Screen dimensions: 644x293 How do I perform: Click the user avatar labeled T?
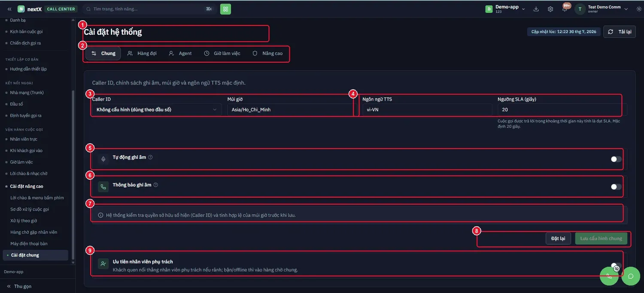(x=580, y=9)
